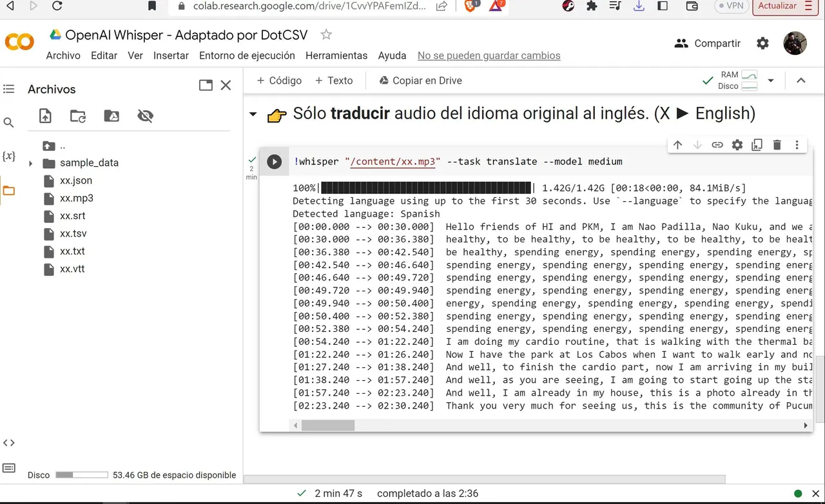Open cell settings gear icon

(737, 145)
